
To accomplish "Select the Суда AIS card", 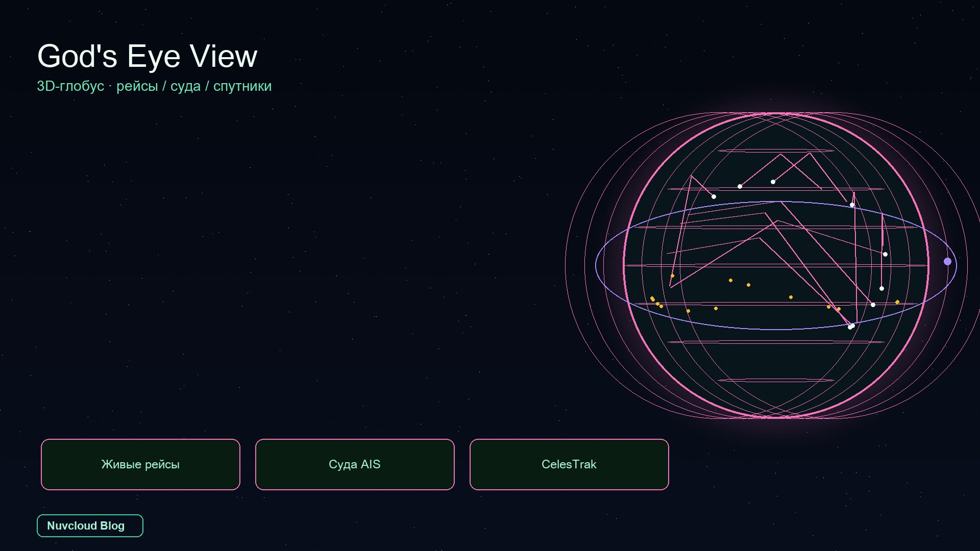I will pos(355,464).
